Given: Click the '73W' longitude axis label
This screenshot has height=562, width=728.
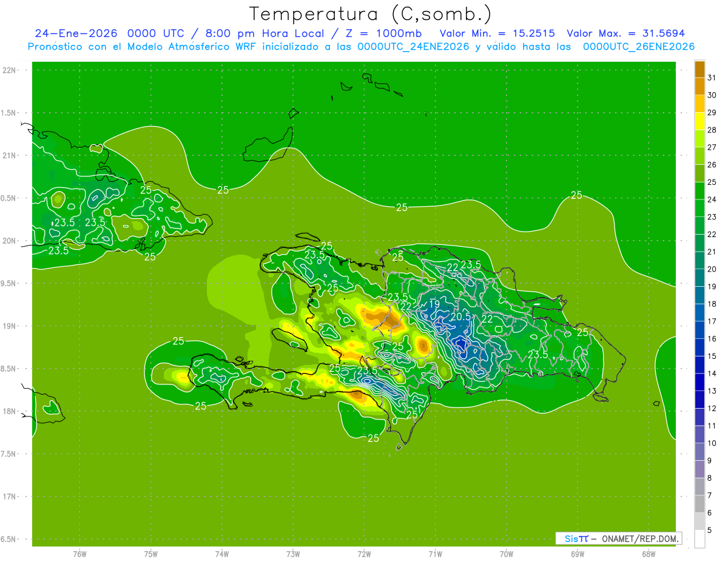Looking at the screenshot, I should click(293, 554).
